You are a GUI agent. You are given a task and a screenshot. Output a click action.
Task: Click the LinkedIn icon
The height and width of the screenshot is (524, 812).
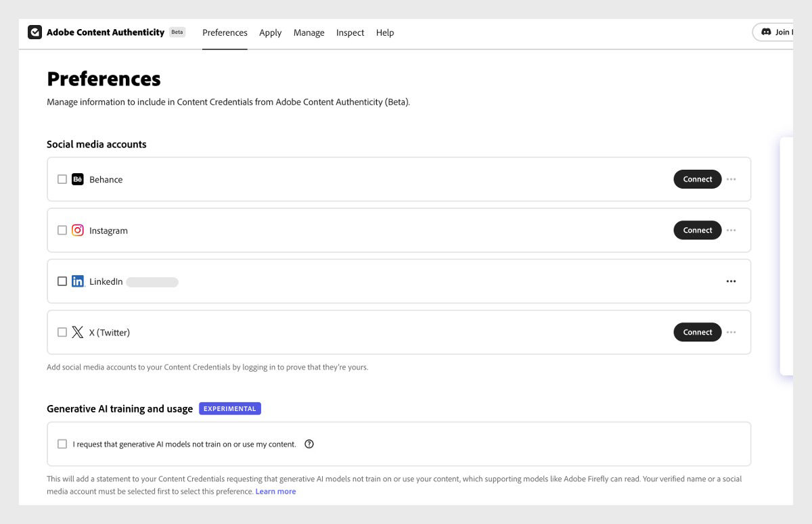(78, 281)
